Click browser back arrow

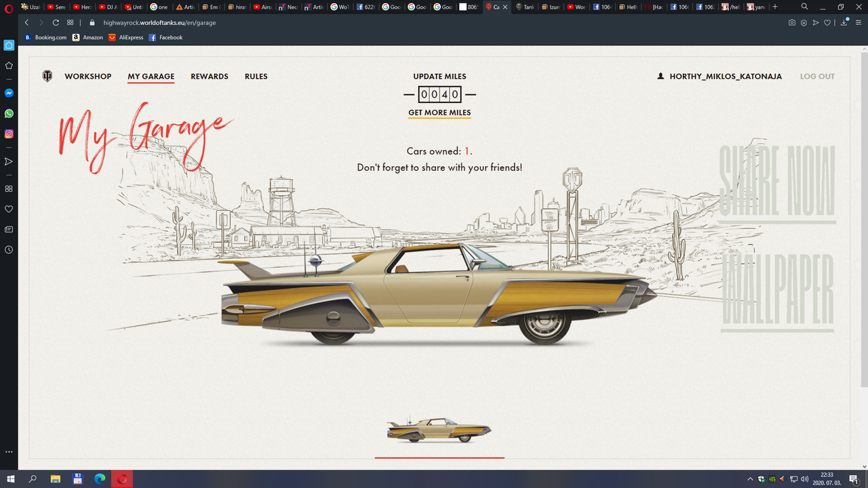pos(26,22)
